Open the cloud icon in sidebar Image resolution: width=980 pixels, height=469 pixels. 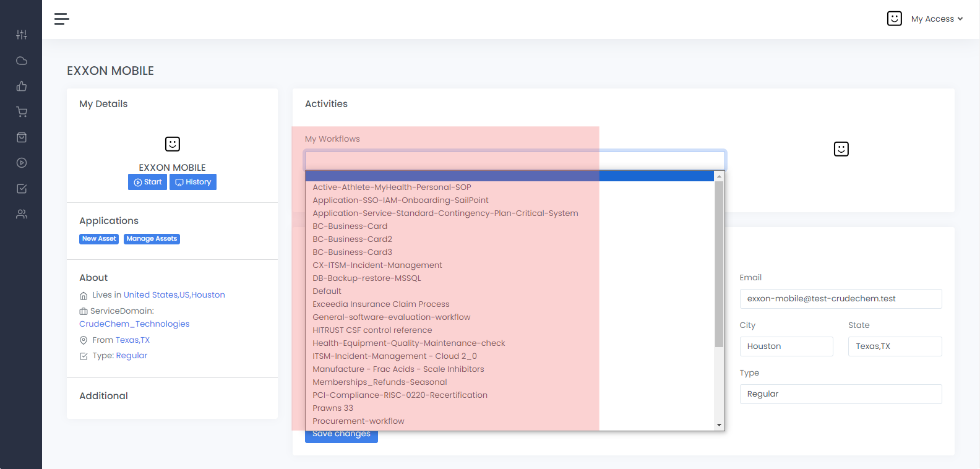22,61
